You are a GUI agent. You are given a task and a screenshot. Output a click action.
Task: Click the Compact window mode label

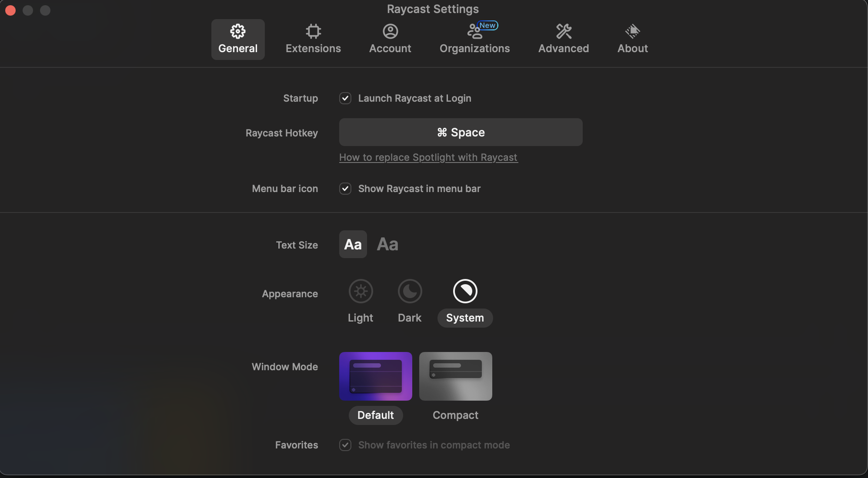[x=455, y=415]
